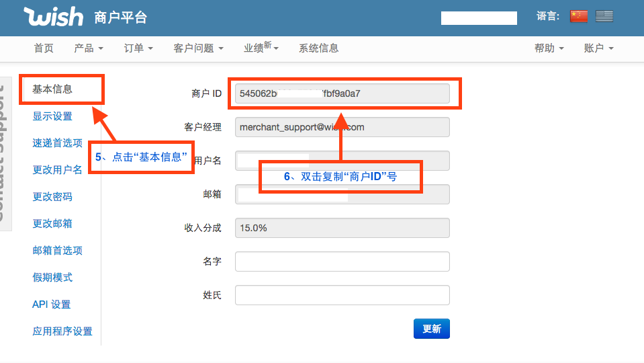The height and width of the screenshot is (363, 644).
Task: Open 邮箱首选项 sidebar link
Action: [58, 250]
